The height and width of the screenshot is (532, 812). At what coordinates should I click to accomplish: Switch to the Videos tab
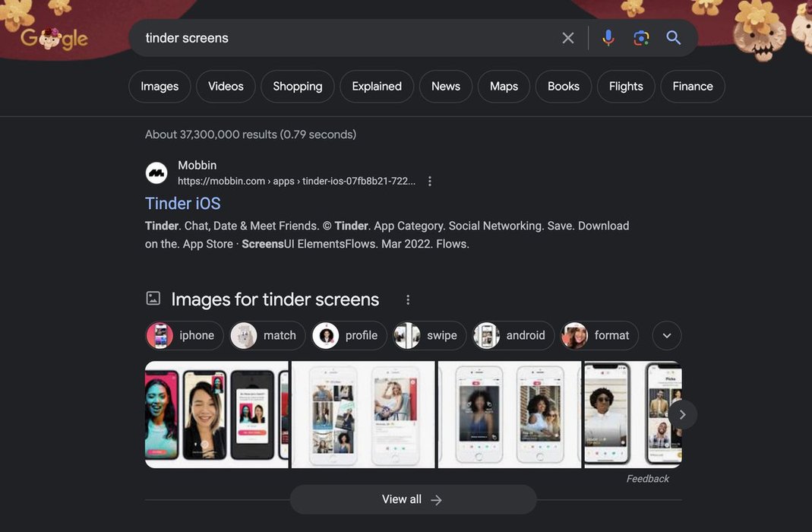pyautogui.click(x=226, y=87)
